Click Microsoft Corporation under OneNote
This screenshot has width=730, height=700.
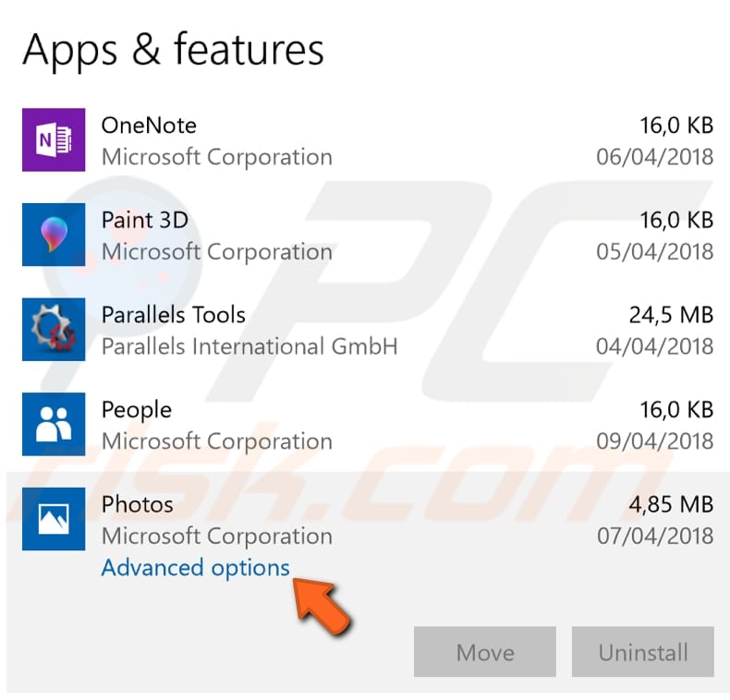tap(217, 157)
